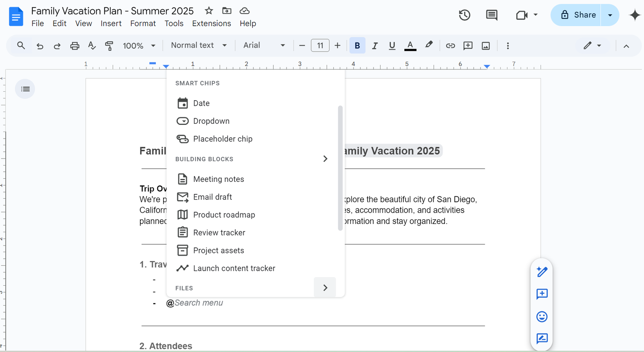Insert an image

point(486,46)
